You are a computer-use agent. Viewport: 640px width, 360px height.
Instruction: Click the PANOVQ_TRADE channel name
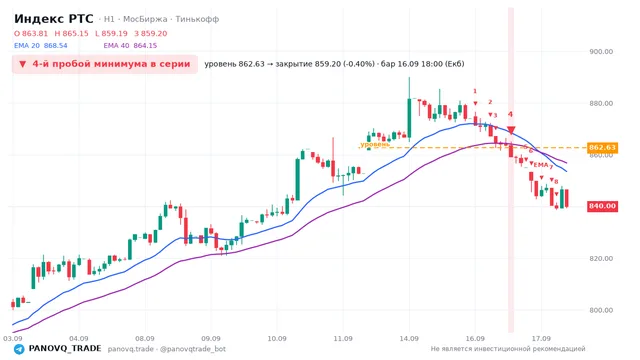pos(64,349)
